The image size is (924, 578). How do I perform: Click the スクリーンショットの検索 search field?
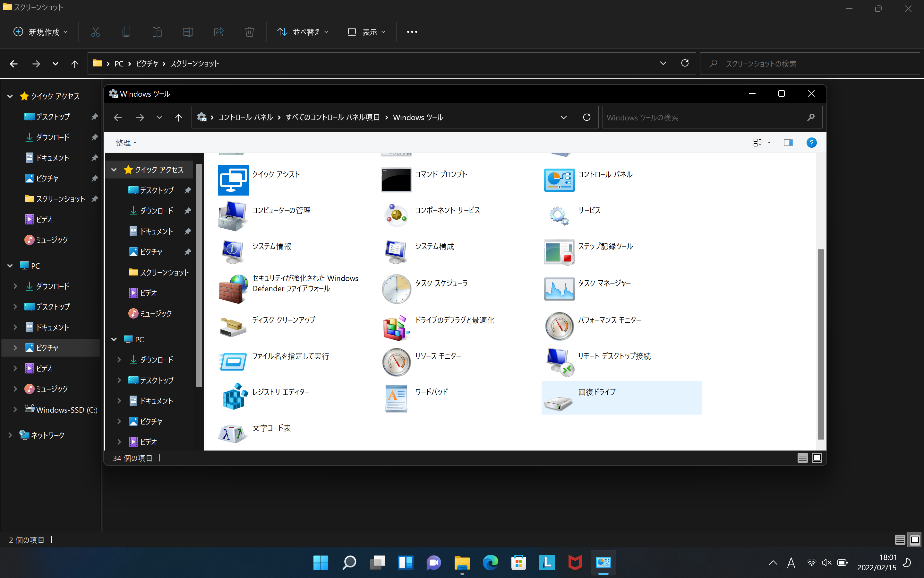tap(809, 64)
